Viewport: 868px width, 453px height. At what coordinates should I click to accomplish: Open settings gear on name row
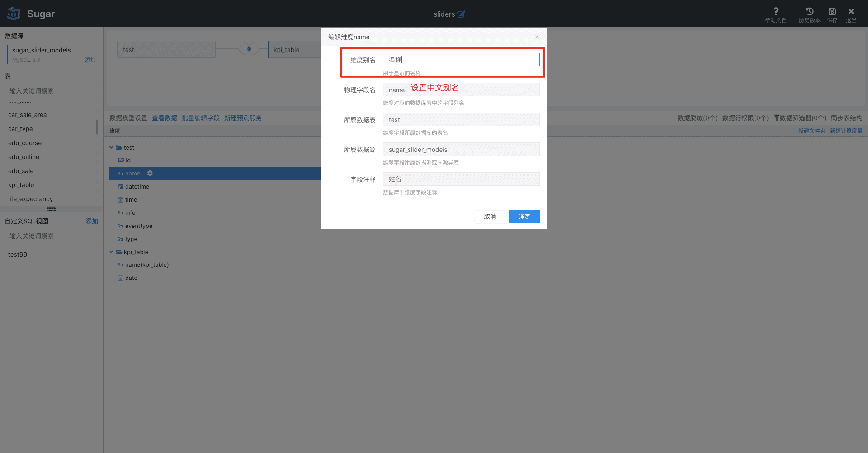point(150,173)
